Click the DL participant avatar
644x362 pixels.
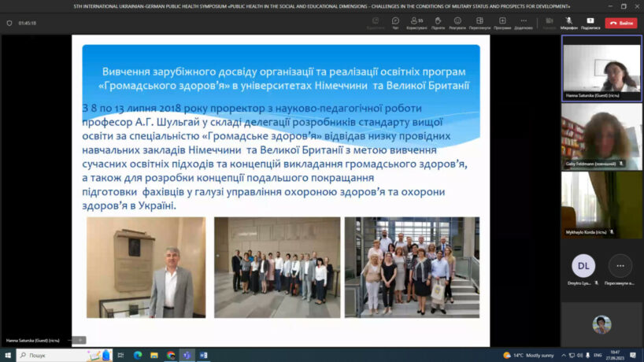583,265
